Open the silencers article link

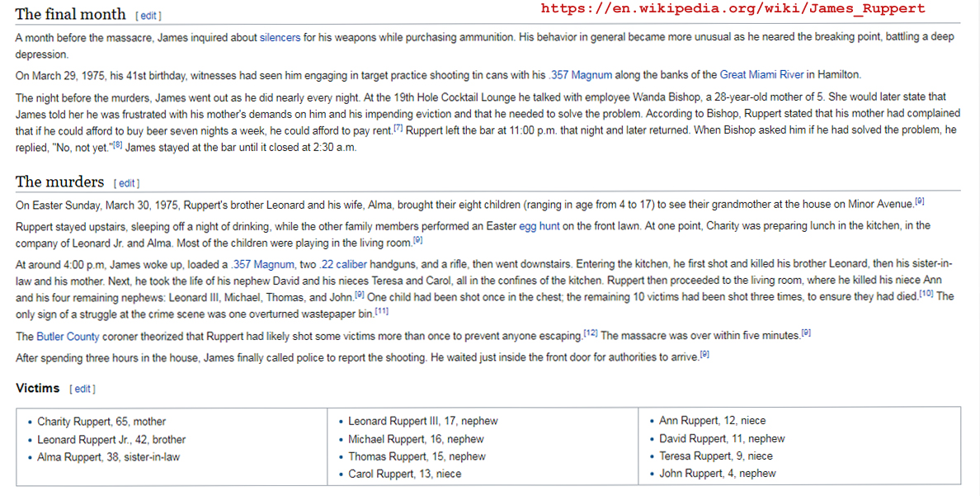click(x=280, y=38)
